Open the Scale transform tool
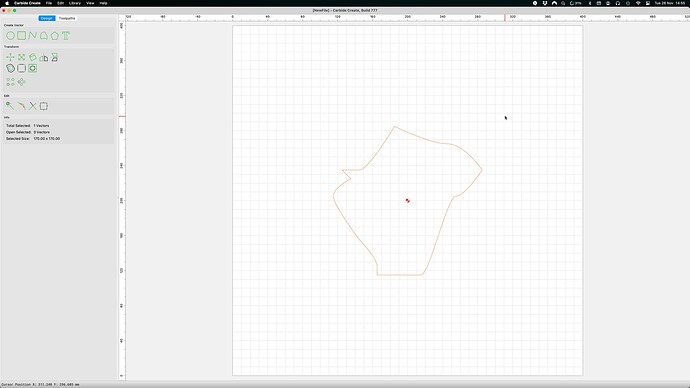690x388 pixels. pos(21,57)
